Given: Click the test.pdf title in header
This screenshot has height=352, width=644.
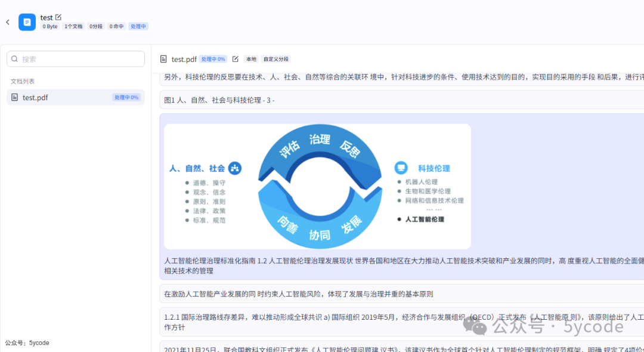Looking at the screenshot, I should (184, 59).
